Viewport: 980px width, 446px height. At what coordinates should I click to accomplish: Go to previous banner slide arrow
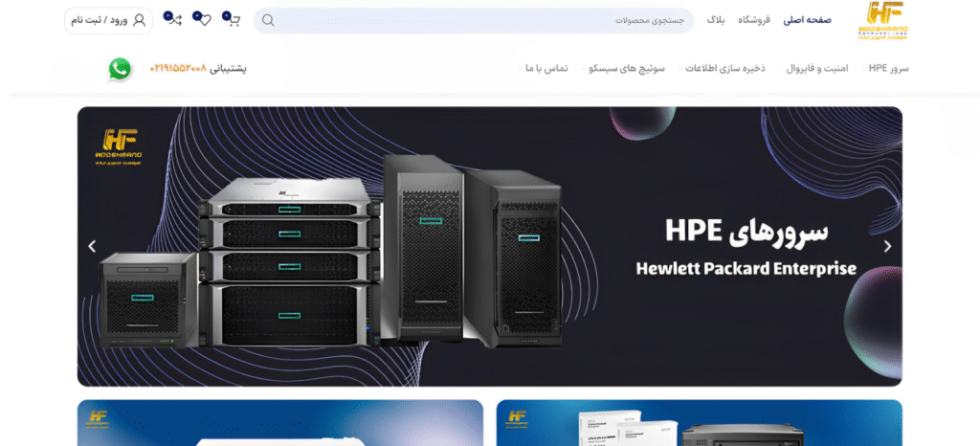(92, 246)
